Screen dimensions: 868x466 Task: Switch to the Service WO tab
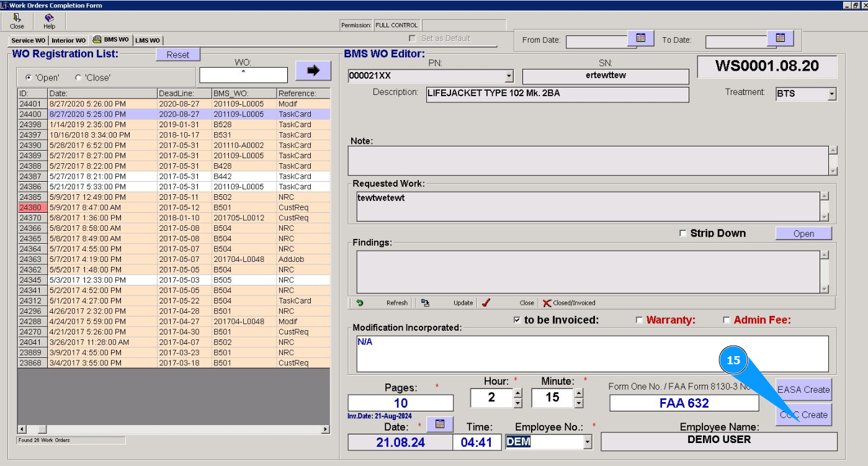28,40
